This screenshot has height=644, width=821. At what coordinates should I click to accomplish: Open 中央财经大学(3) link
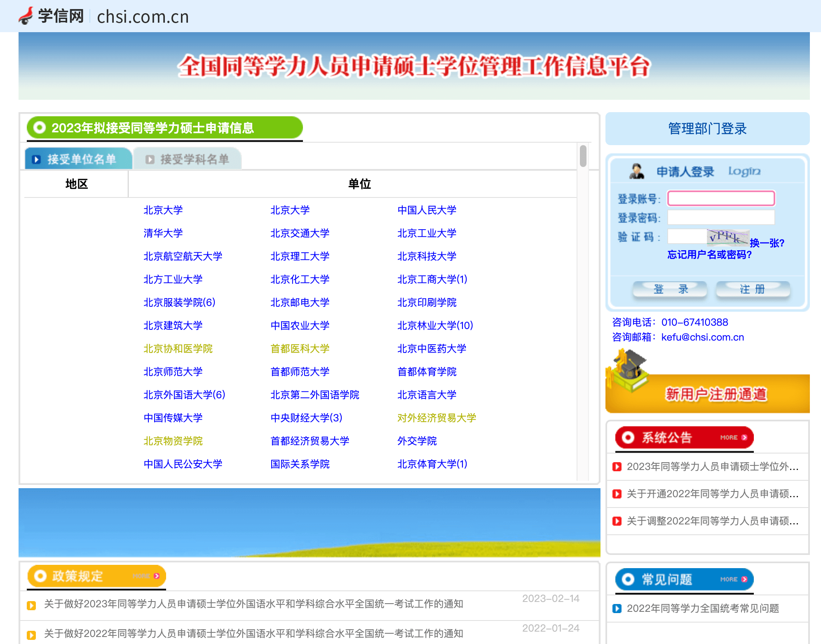(x=307, y=418)
